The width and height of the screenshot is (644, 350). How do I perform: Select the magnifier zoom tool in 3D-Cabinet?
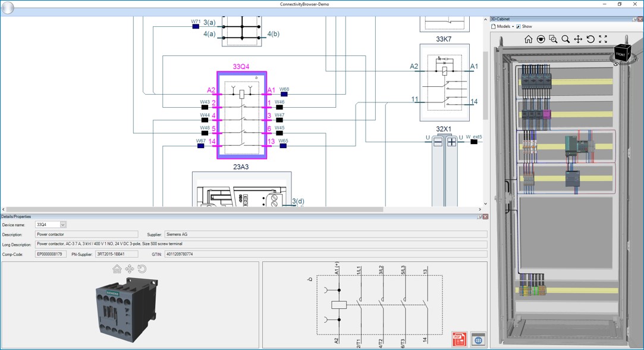click(566, 39)
